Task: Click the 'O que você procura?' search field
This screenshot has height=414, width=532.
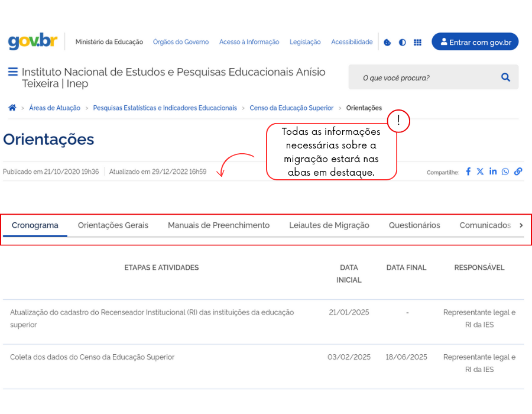Action: tap(426, 77)
